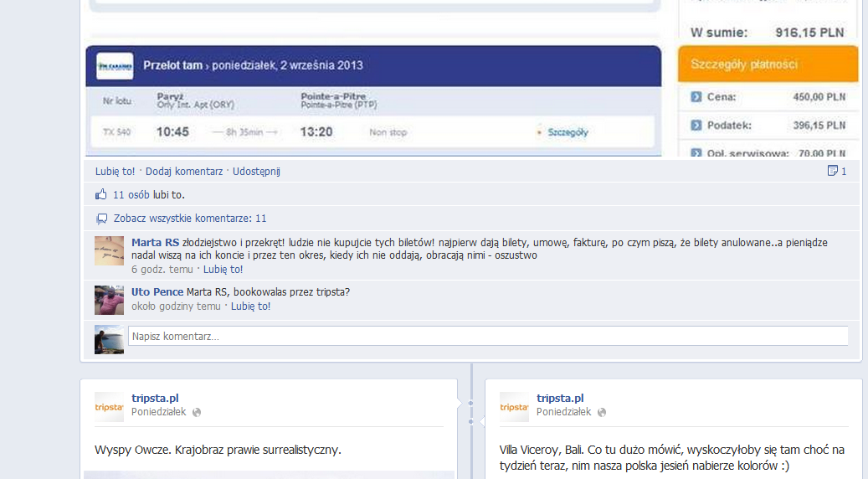The width and height of the screenshot is (868, 479).
Task: Click the thumbs-up icon next to 11 osób
Action: [x=100, y=194]
